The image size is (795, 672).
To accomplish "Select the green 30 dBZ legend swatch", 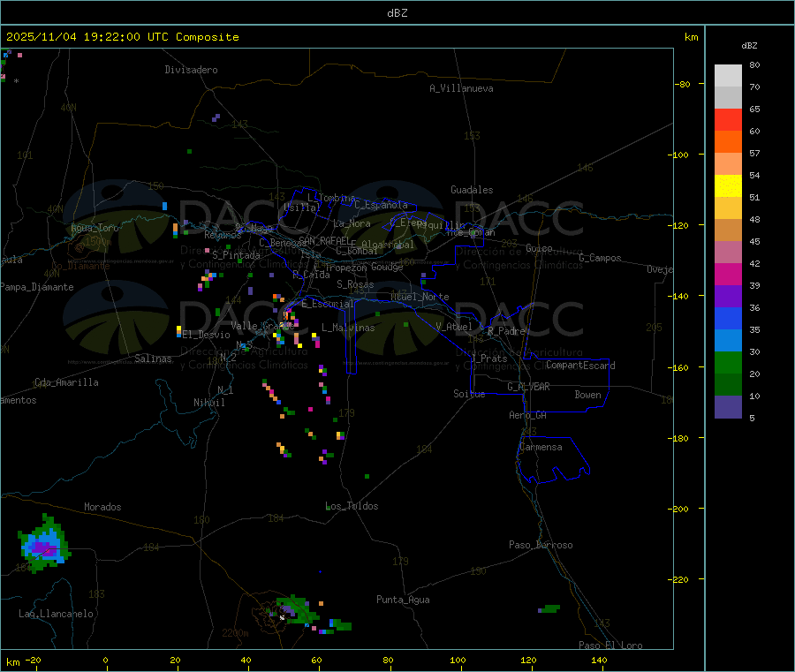I will (x=728, y=363).
